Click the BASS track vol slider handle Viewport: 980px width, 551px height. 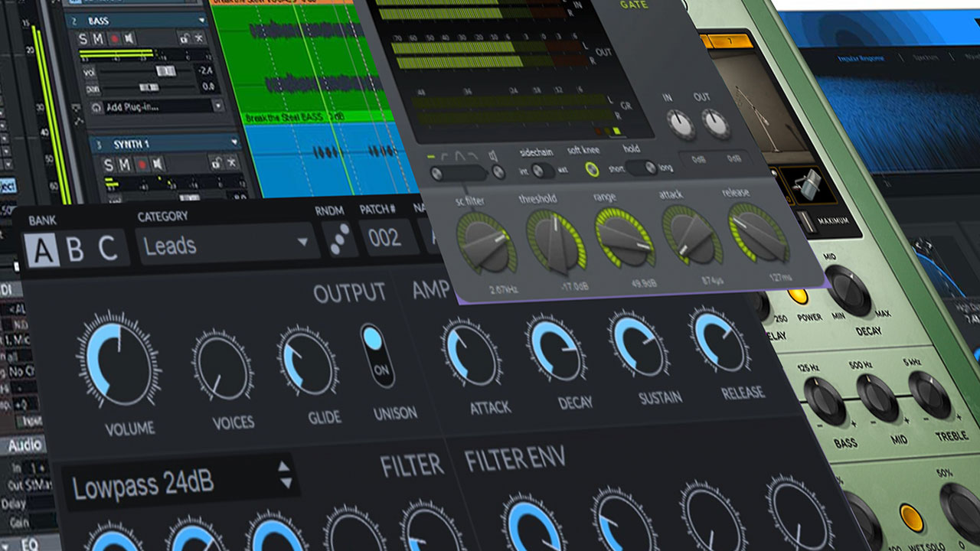(165, 70)
